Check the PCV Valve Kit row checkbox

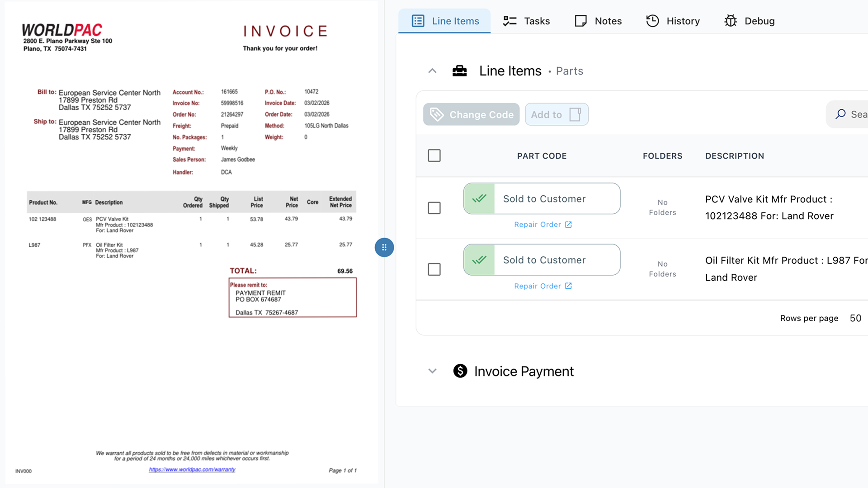(434, 208)
